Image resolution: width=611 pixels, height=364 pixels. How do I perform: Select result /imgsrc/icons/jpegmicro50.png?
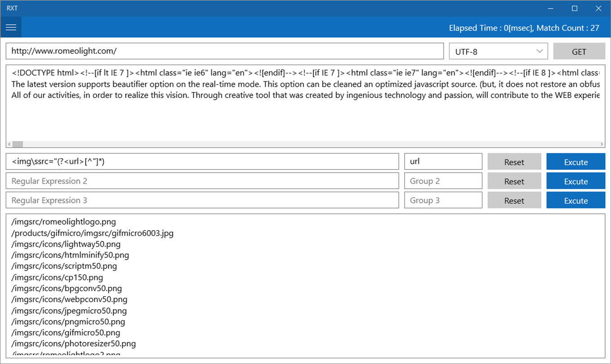69,311
